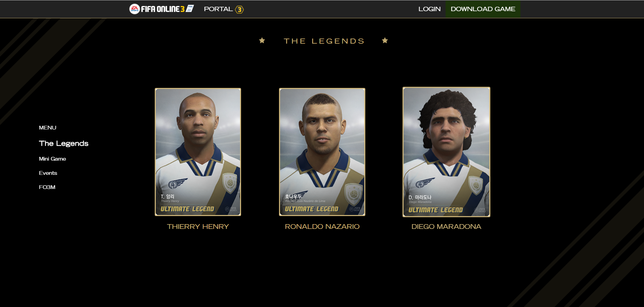Viewport: 644px width, 307px height.
Task: Click the THIERRY HENRY name caption
Action: coord(198,227)
